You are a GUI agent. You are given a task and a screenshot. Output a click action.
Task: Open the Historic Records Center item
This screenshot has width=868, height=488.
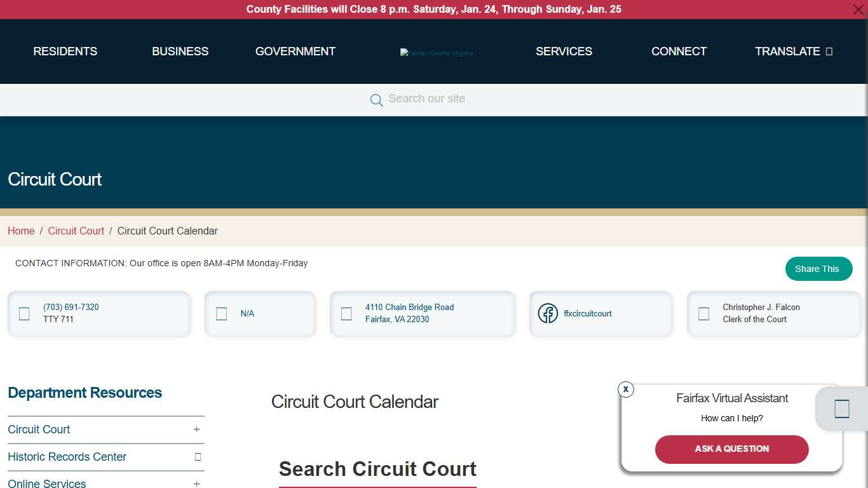67,457
